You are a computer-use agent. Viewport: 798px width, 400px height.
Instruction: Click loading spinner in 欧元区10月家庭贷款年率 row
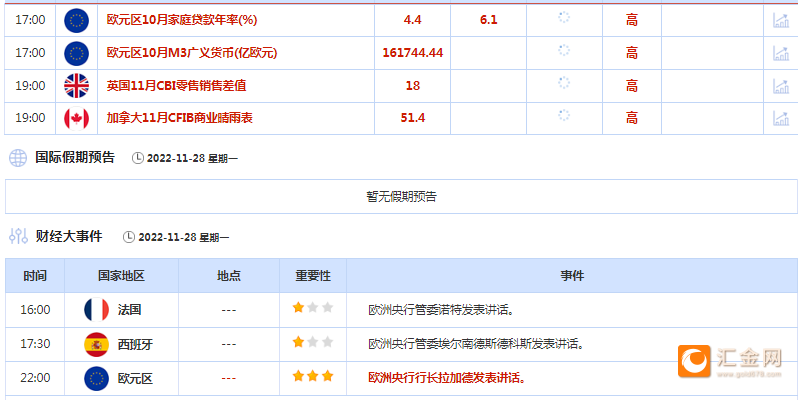coord(564,18)
